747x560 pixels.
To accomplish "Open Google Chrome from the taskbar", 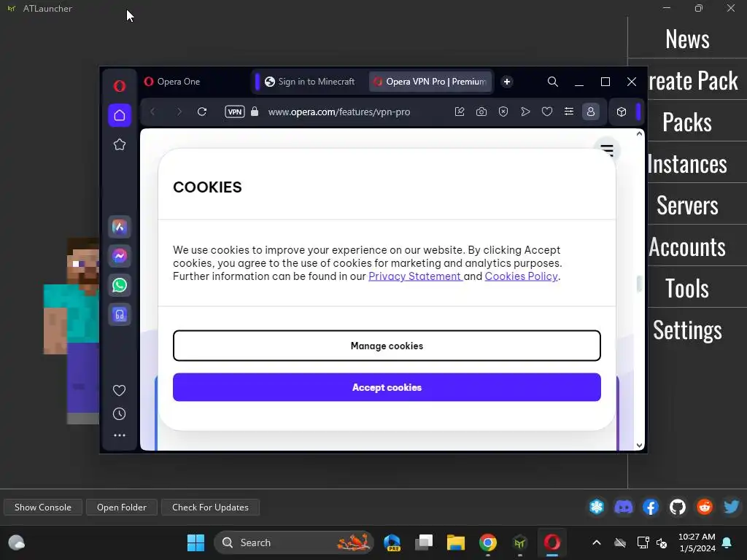I will click(488, 542).
